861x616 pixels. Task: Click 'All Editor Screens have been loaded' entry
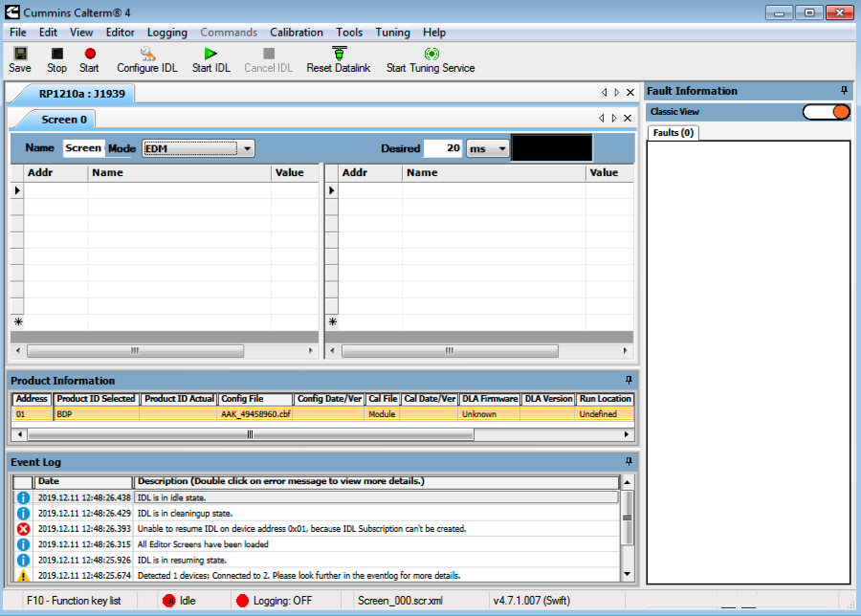[x=203, y=544]
